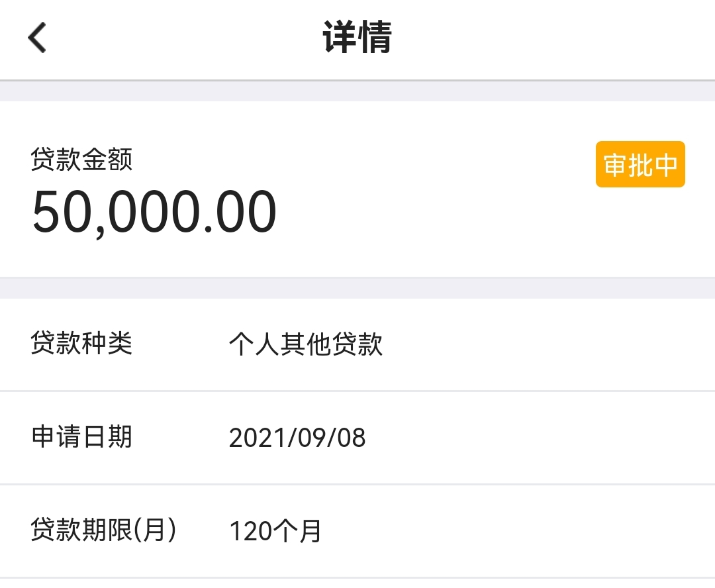Tap the 个人其他贷款 value text
Image resolution: width=715 pixels, height=588 pixels.
coord(305,344)
